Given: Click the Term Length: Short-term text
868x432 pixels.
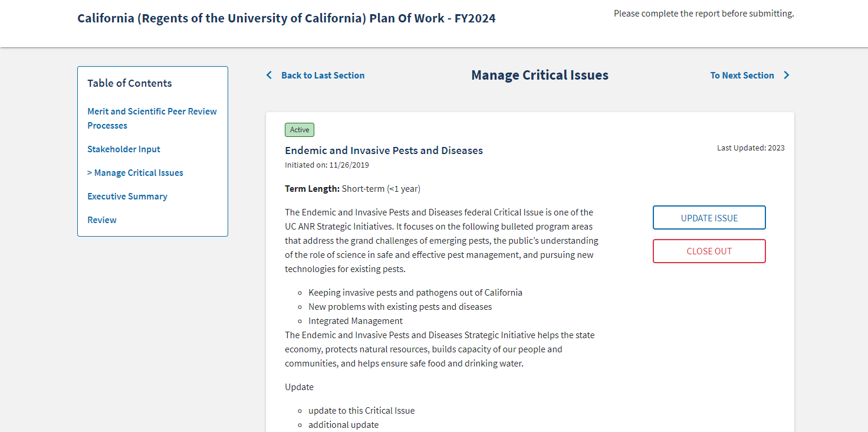Looking at the screenshot, I should tap(352, 189).
